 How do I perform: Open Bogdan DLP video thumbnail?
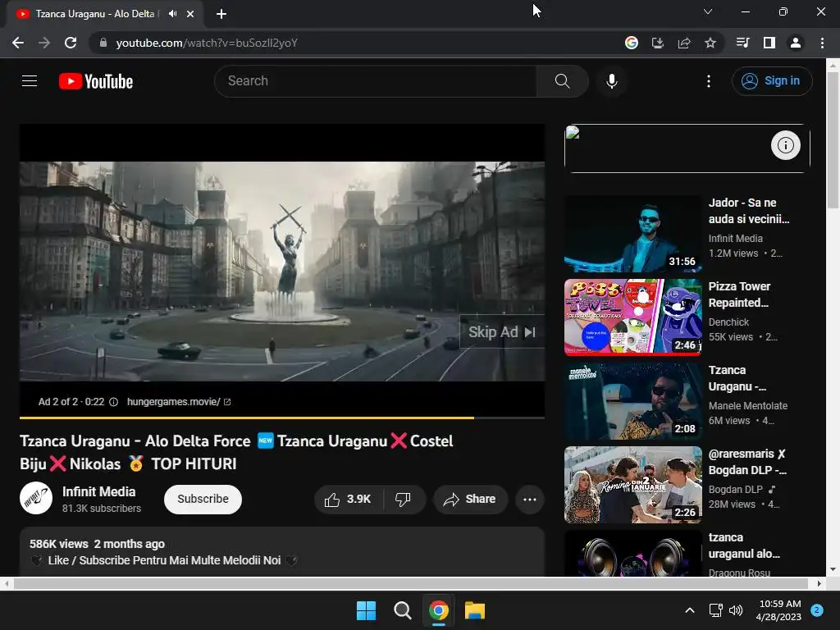point(632,484)
